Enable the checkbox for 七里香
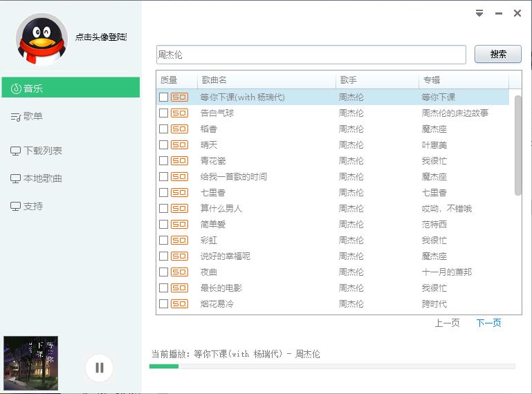 [163, 193]
